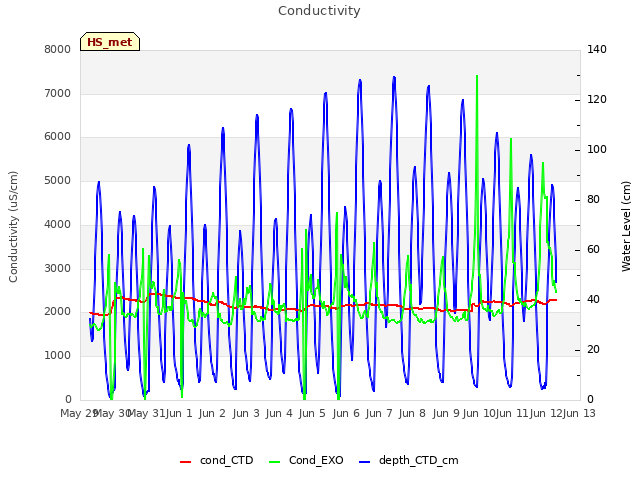Click the 140 right axis tick label

tap(597, 49)
